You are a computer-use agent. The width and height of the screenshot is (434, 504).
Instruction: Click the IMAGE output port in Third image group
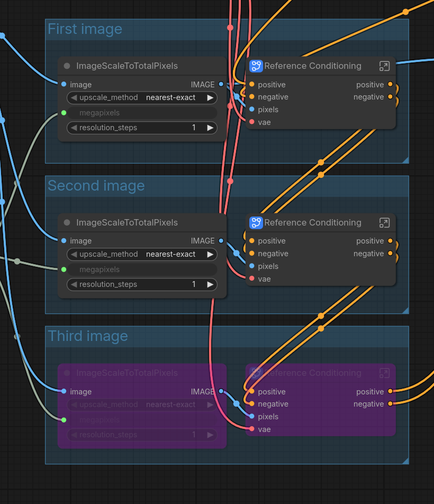point(221,391)
